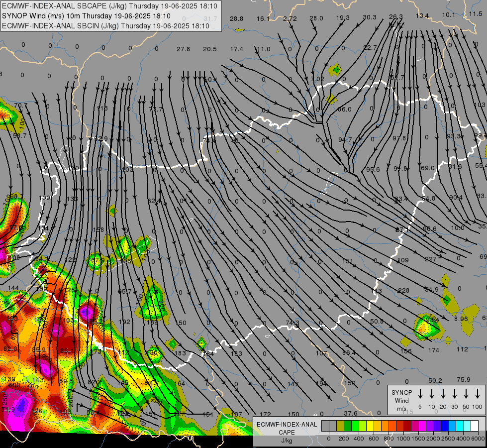This screenshot has height=448, width=487.
Task: Click the '2.72' value on the map
Action: pyautogui.click(x=290, y=19)
